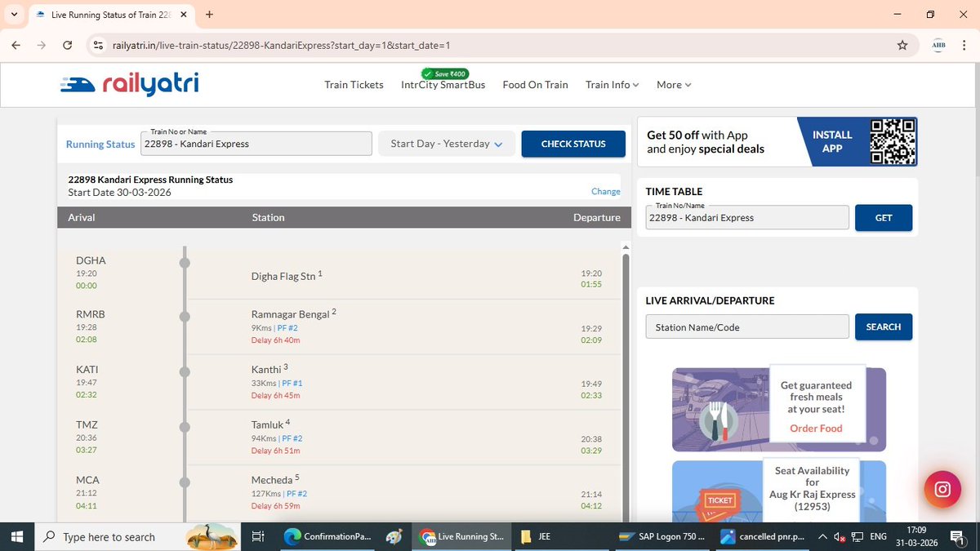Image resolution: width=980 pixels, height=551 pixels.
Task: Click the SEARCH button
Action: tap(884, 327)
